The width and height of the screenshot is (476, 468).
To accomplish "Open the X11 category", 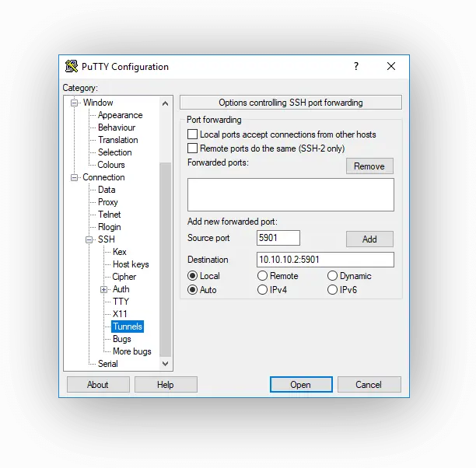I will tap(120, 314).
